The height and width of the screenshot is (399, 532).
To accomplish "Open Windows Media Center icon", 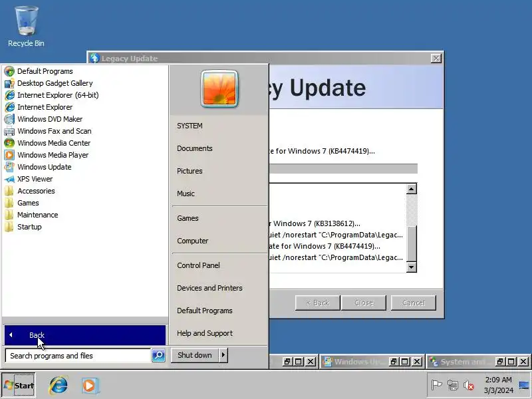I will click(x=9, y=143).
